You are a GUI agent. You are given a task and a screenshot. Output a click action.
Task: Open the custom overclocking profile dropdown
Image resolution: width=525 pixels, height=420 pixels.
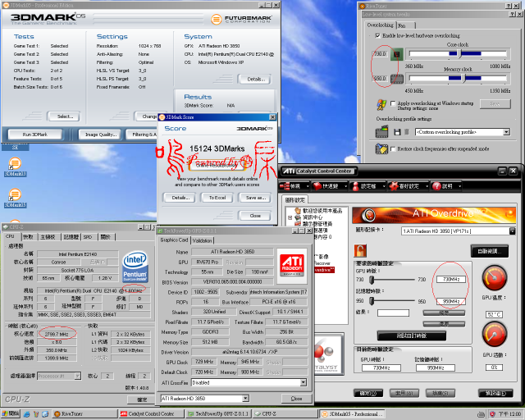(506, 132)
